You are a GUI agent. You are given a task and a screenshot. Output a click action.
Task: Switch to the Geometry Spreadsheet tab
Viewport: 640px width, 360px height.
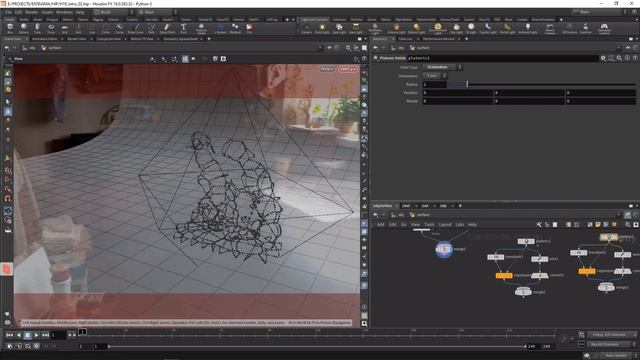(x=180, y=39)
